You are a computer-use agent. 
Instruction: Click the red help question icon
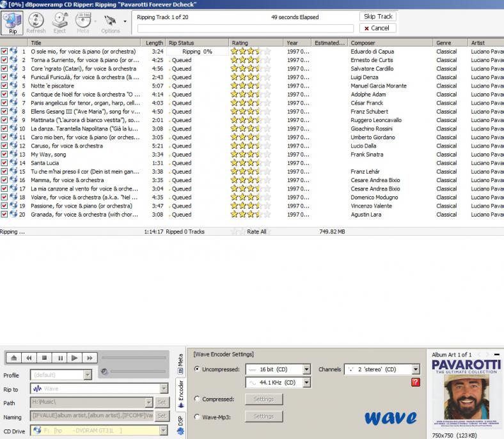coord(416,382)
